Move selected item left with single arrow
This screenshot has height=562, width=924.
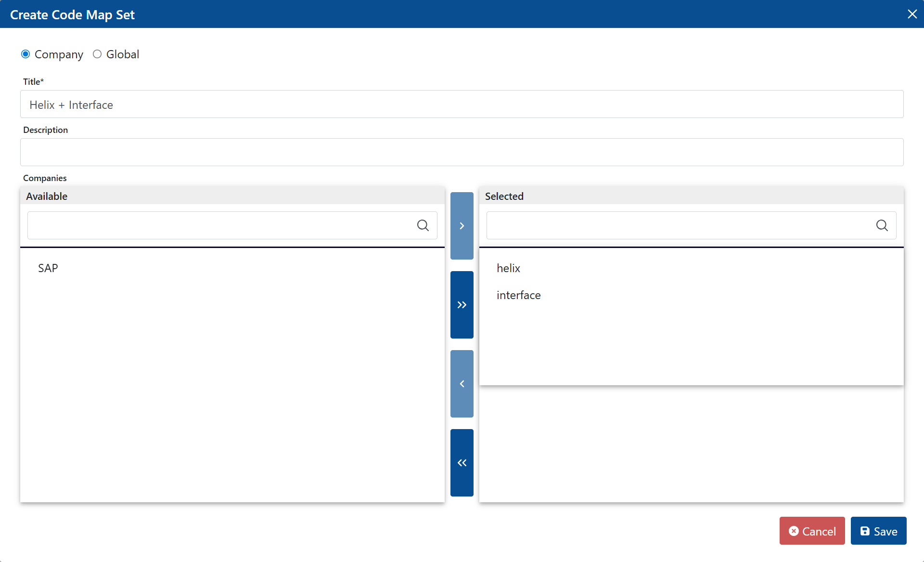(x=462, y=384)
